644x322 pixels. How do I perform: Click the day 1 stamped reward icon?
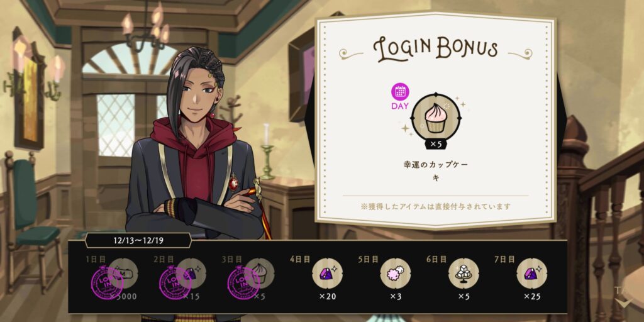pyautogui.click(x=123, y=273)
